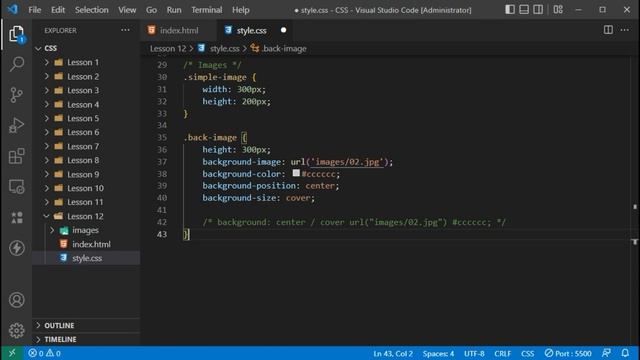This screenshot has width=640, height=360.
Task: Open the Selection menu
Action: (x=91, y=10)
